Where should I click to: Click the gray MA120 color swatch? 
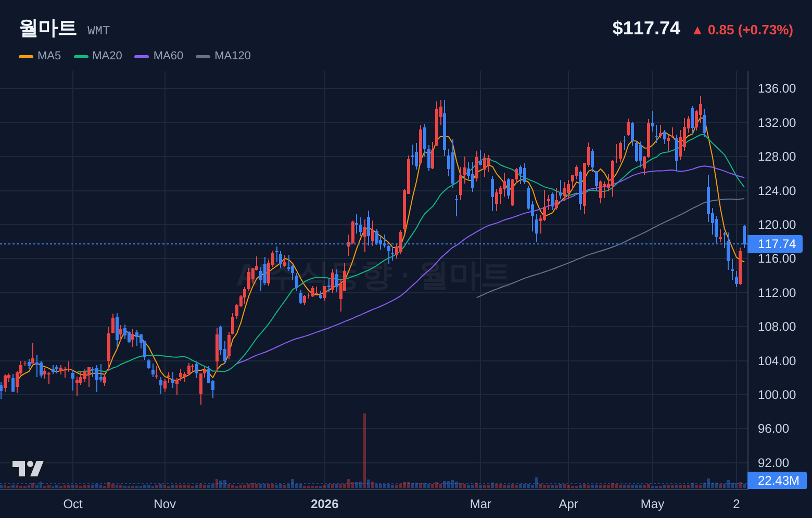203,56
